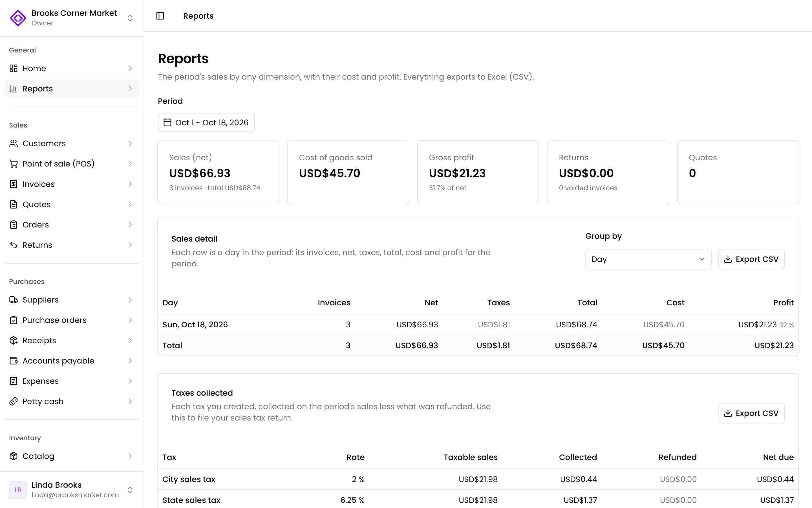Click the Sales (net) USD$66.93 card
This screenshot has width=812, height=508.
[x=218, y=172]
